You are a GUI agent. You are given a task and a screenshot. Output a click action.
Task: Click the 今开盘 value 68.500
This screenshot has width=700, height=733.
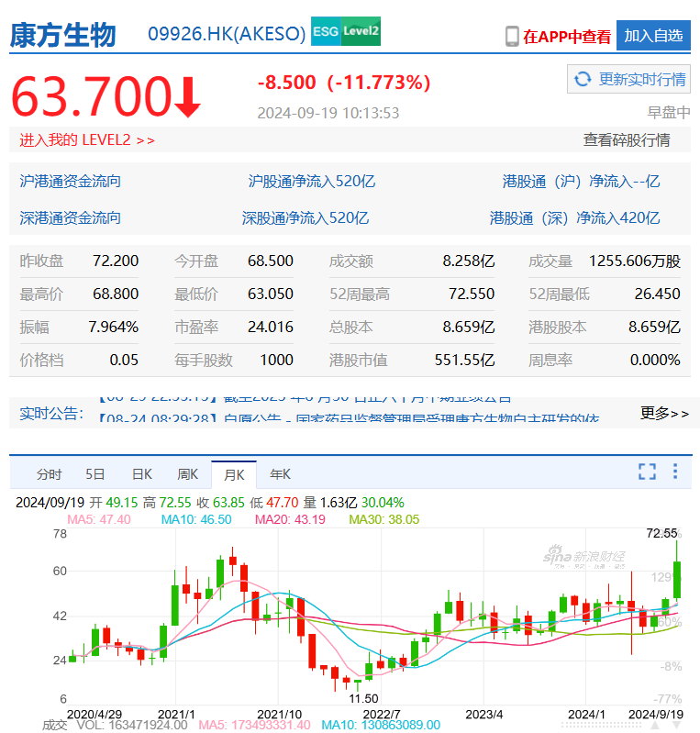point(271,261)
